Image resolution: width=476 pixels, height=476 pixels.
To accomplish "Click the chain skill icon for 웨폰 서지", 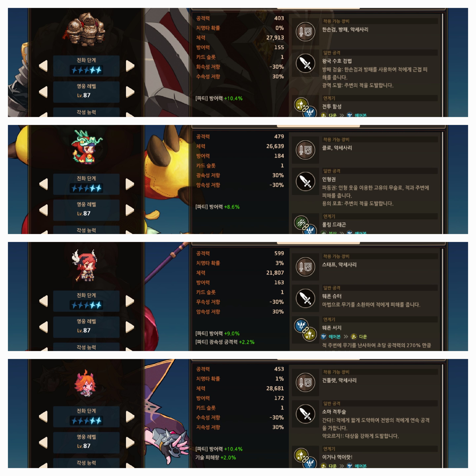I will (305, 330).
